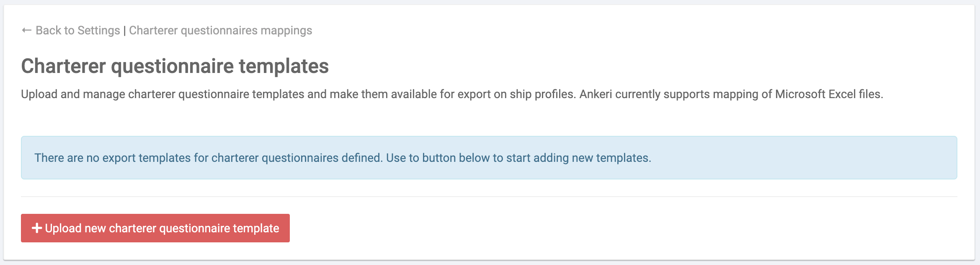
Task: Click 'Use to button below' alert sentence
Action: pyautogui.click(x=518, y=158)
